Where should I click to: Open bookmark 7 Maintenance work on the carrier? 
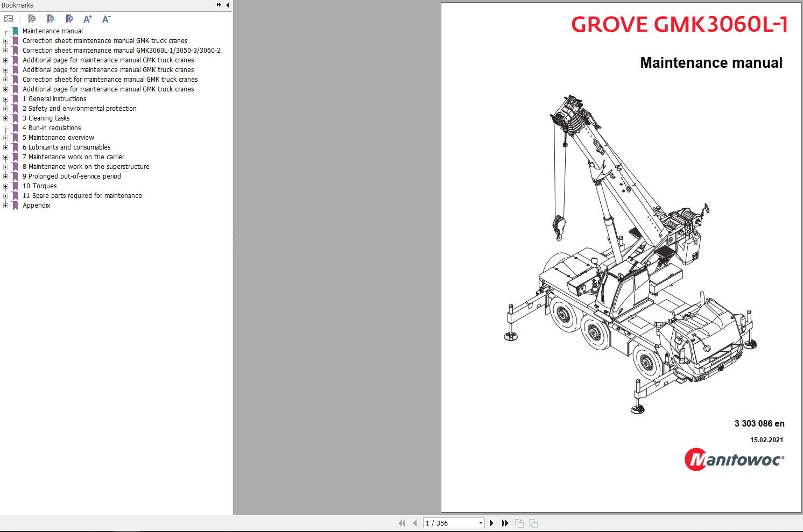[x=74, y=157]
